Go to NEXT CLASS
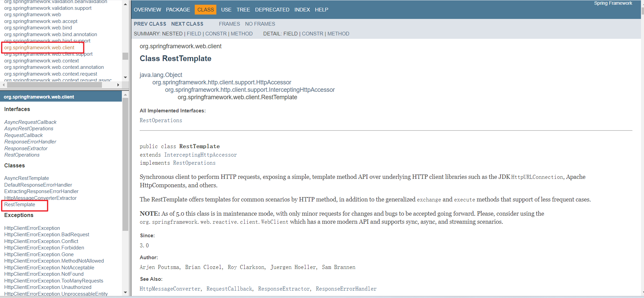This screenshot has height=298, width=644. pyautogui.click(x=187, y=24)
